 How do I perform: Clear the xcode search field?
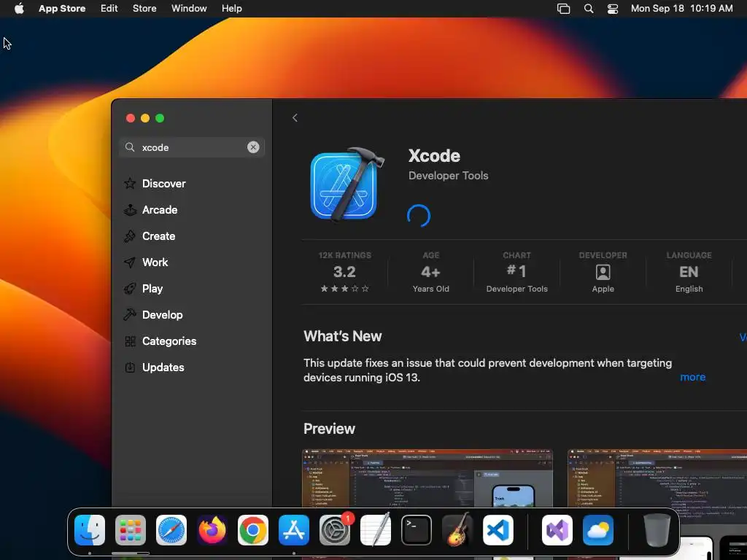(x=253, y=147)
